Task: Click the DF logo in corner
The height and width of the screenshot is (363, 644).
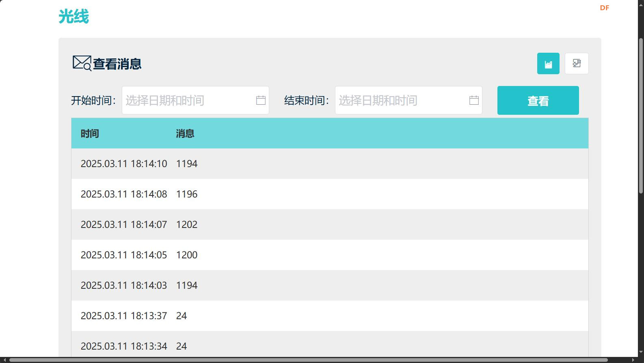Action: coord(605,8)
